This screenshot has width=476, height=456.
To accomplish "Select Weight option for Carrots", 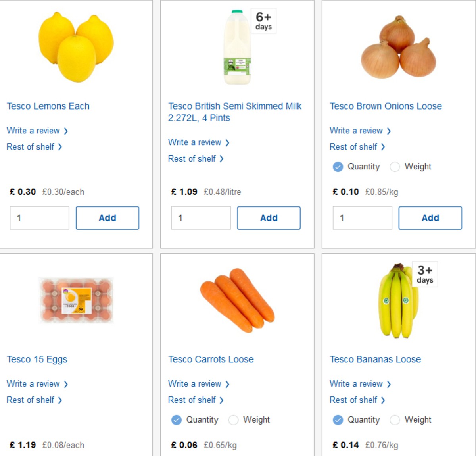I will (x=233, y=419).
